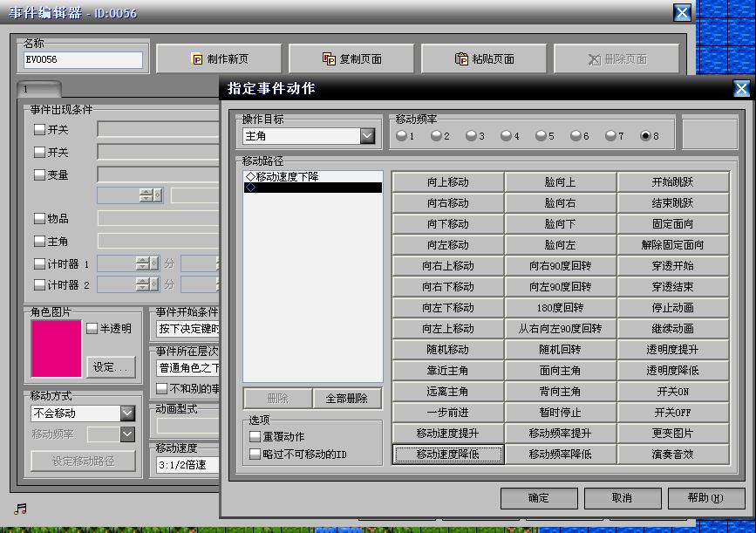This screenshot has width=756, height=533.
Task: Toggle the 略过不可移动的ID checkbox
Action: 255,454
